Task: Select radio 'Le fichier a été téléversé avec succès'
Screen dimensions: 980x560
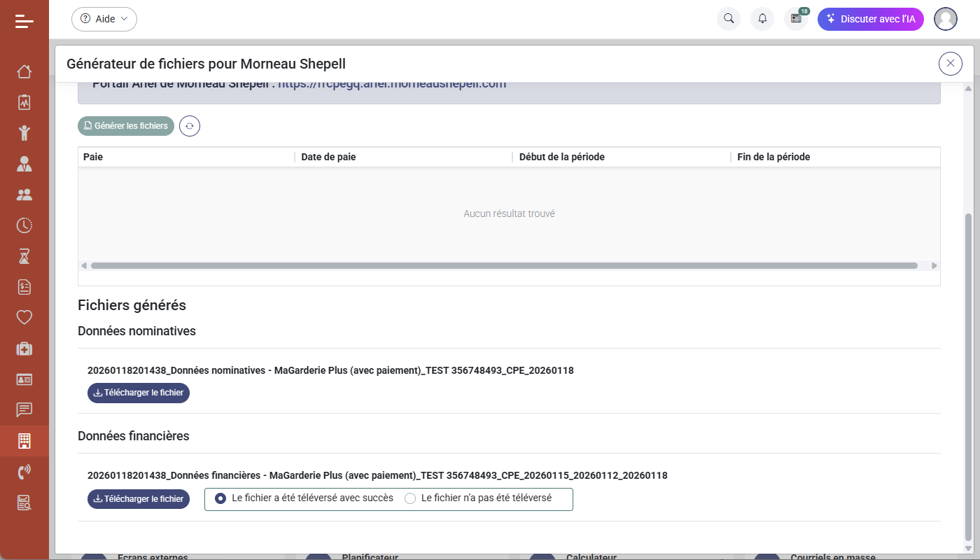Action: [221, 498]
